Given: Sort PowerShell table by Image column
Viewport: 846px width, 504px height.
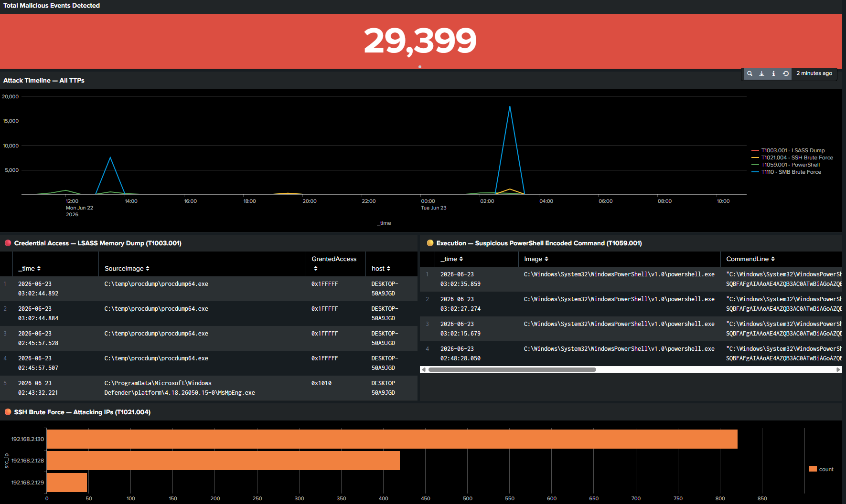Looking at the screenshot, I should point(536,259).
